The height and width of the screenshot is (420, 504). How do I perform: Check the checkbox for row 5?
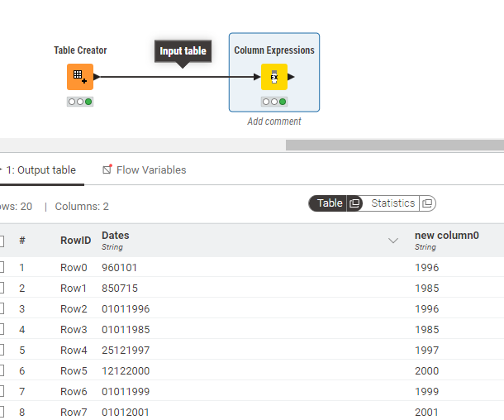(2, 351)
